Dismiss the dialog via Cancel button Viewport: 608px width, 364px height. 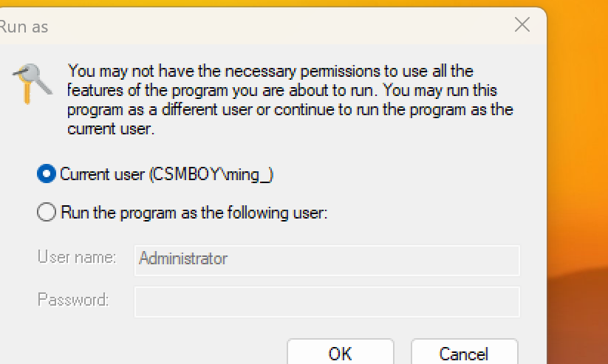(x=464, y=353)
